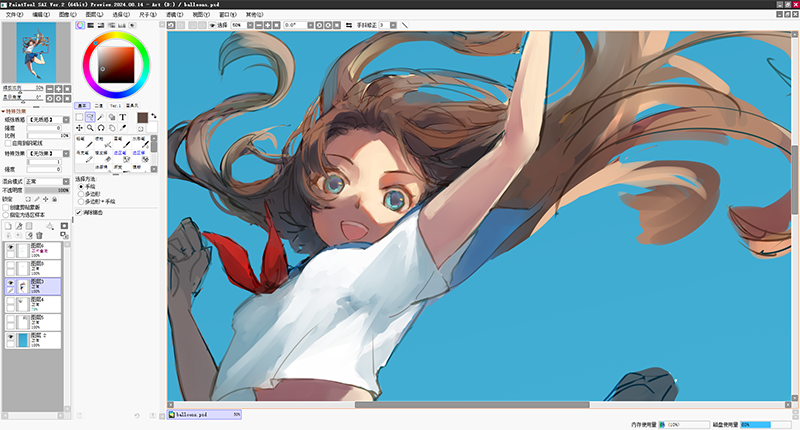Zoom in with the navigator plus button

click(59, 89)
